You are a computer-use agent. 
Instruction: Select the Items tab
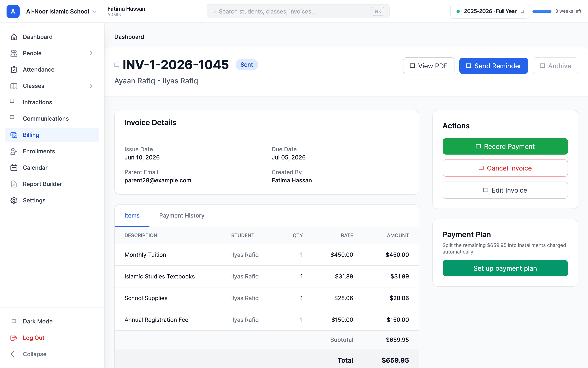132,215
